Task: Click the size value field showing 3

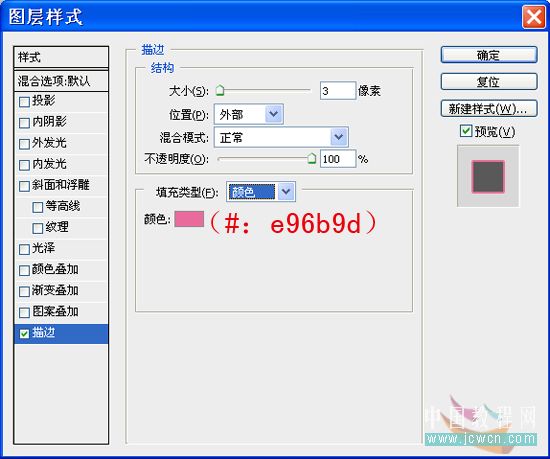Action: click(338, 91)
